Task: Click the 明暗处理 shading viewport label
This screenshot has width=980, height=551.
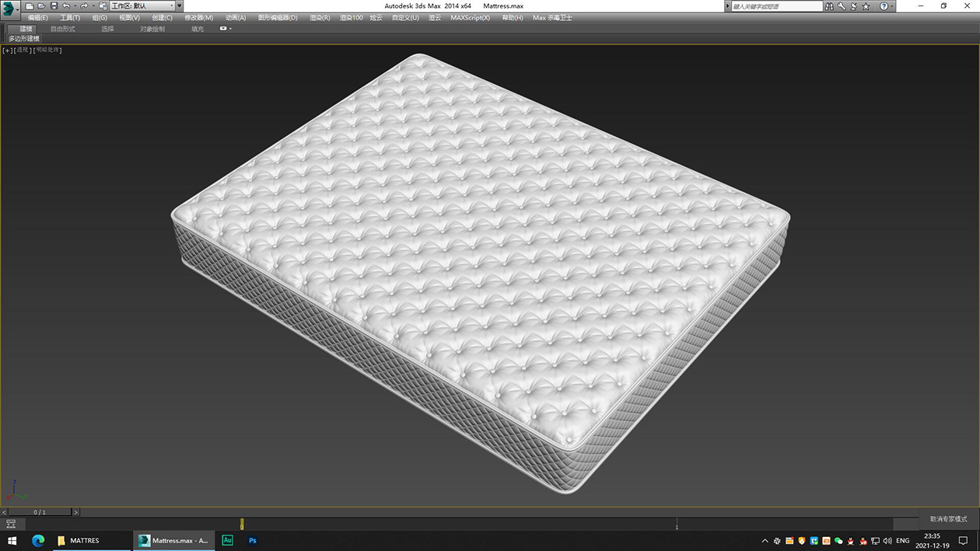Action: 47,50
